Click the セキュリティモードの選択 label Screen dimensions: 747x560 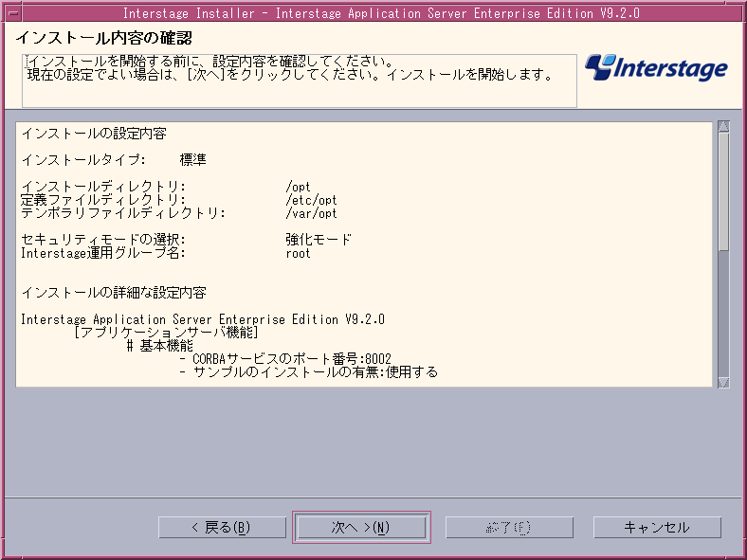[103, 239]
